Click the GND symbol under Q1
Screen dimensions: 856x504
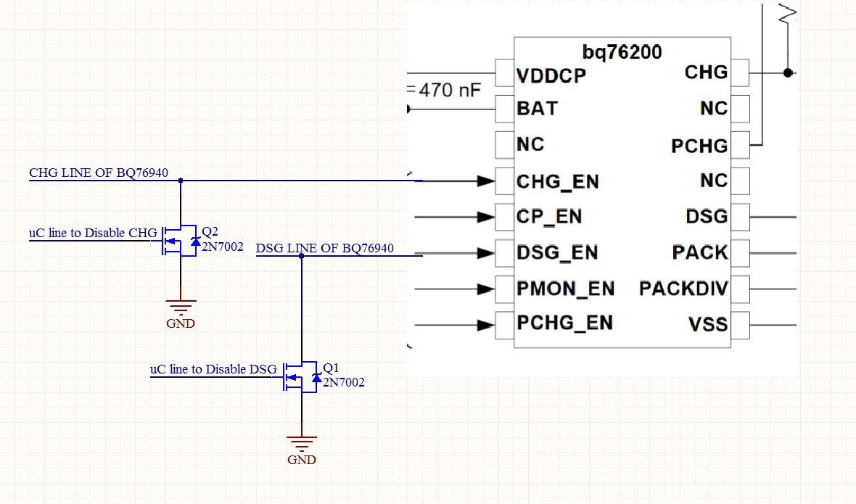point(302,444)
